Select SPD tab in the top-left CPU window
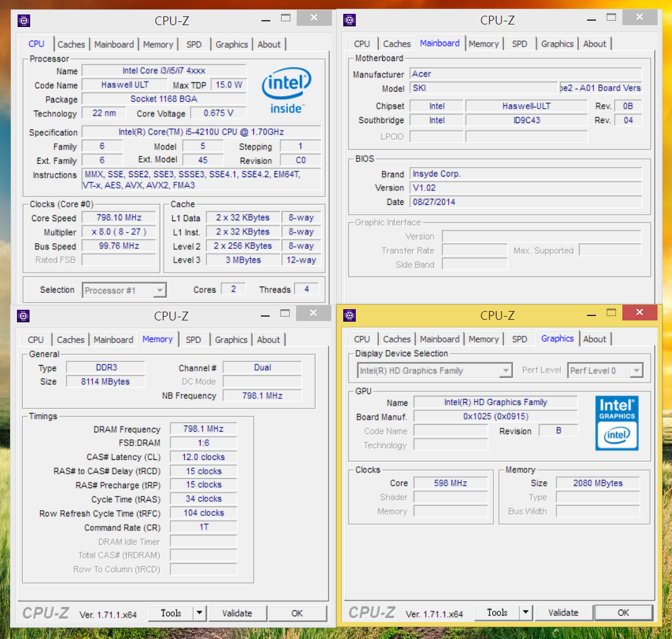 coord(194,45)
